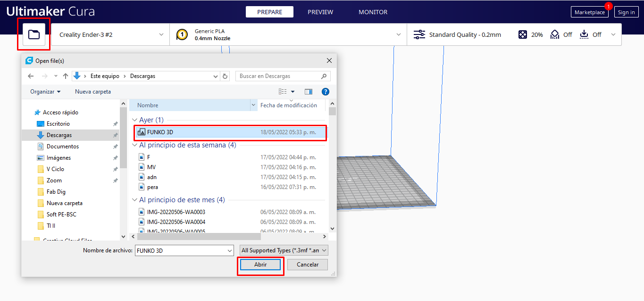Viewport: 644px width, 301px height.
Task: Switch to the PREVIEW tab
Action: 320,12
